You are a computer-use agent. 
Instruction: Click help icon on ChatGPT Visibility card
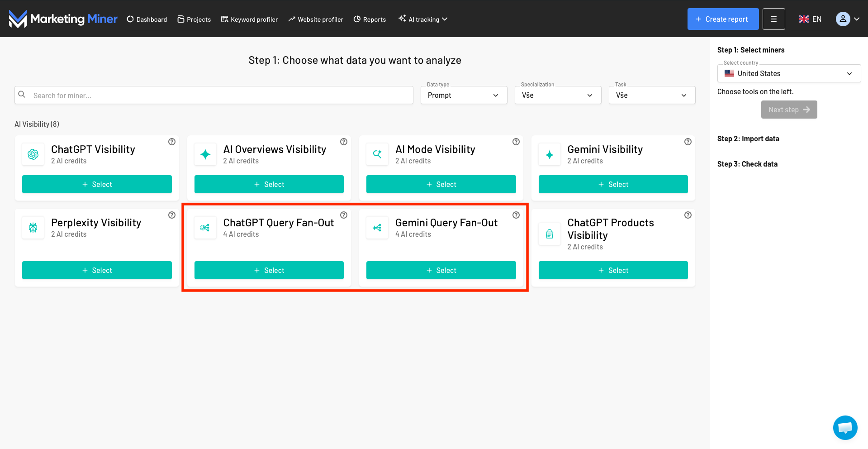click(172, 142)
